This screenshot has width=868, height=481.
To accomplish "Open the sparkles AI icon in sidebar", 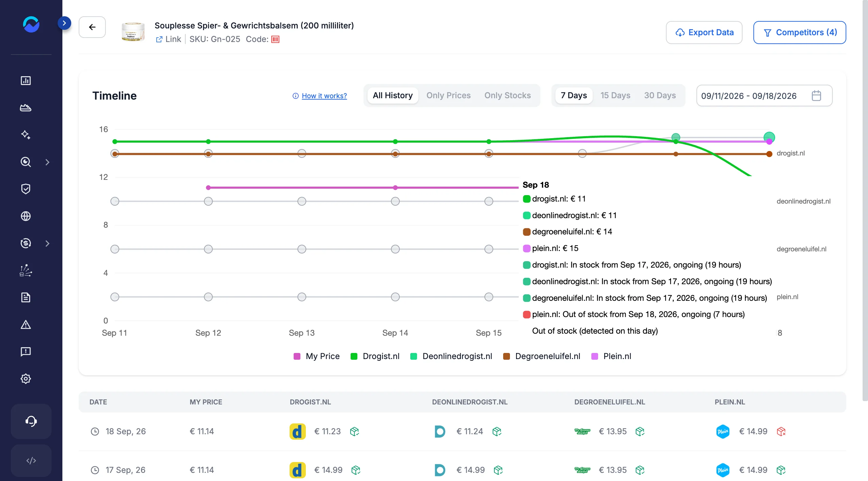I will pos(26,135).
